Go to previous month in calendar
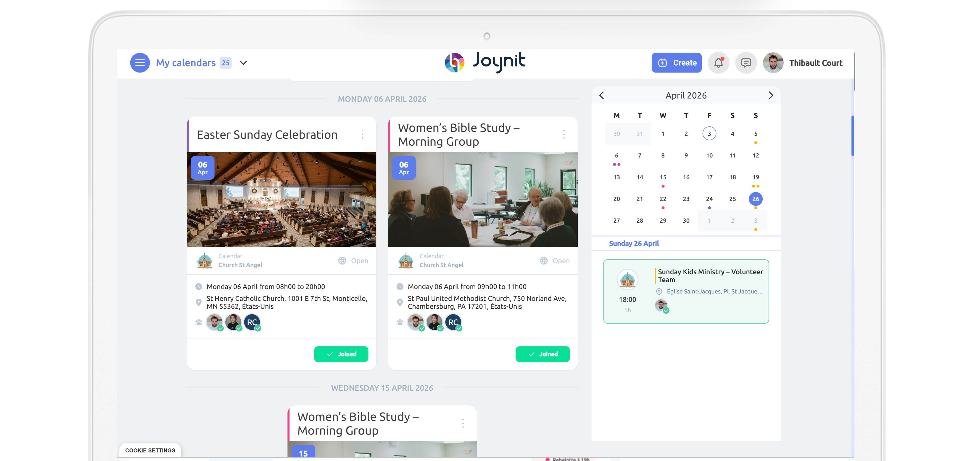 pos(601,95)
